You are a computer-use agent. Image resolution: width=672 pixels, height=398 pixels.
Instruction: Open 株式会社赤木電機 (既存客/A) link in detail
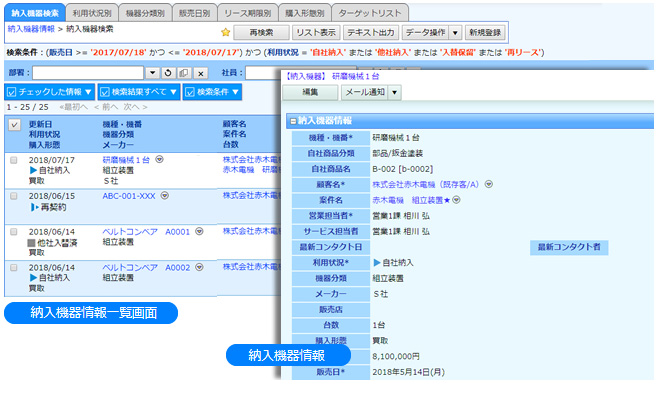point(425,185)
